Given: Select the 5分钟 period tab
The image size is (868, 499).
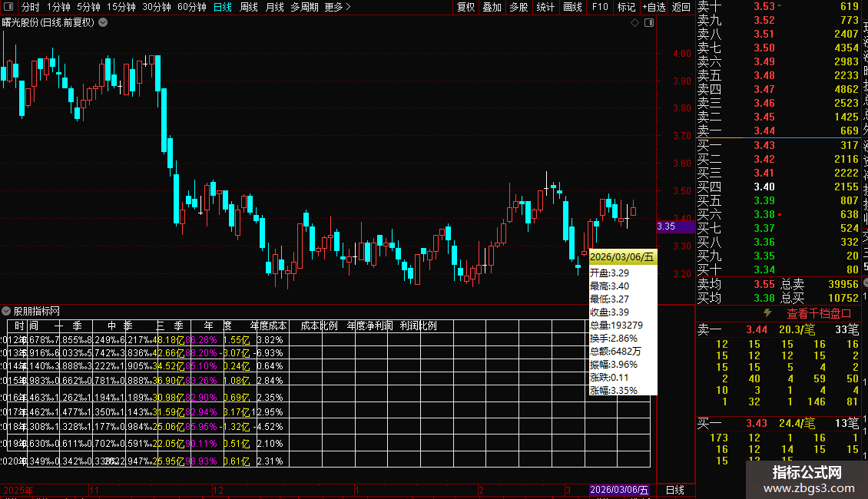Looking at the screenshot, I should pos(88,7).
